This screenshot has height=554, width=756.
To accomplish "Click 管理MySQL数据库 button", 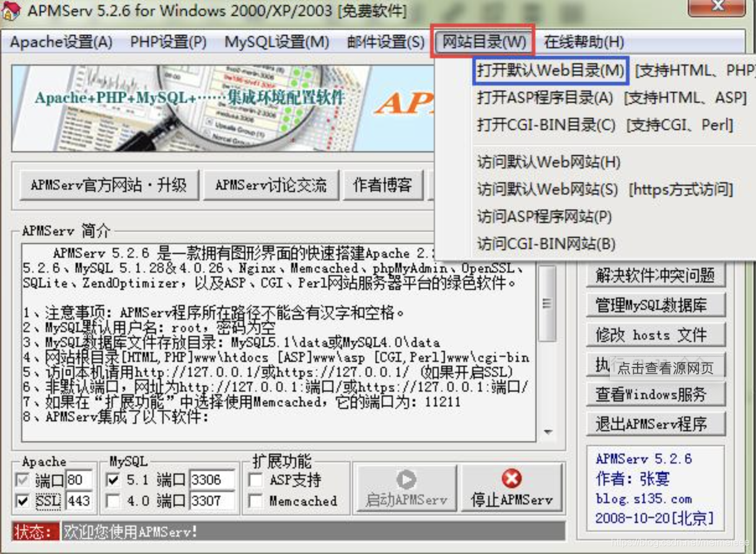I will coord(656,305).
